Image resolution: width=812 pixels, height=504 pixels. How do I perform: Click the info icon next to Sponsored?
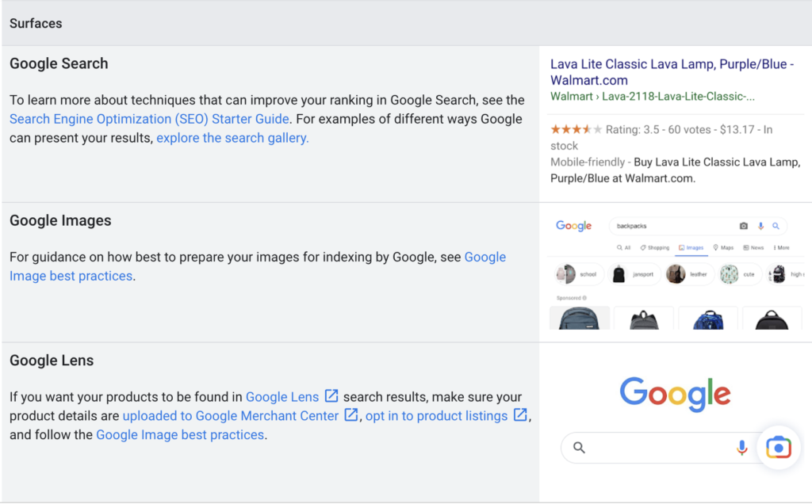tap(584, 298)
